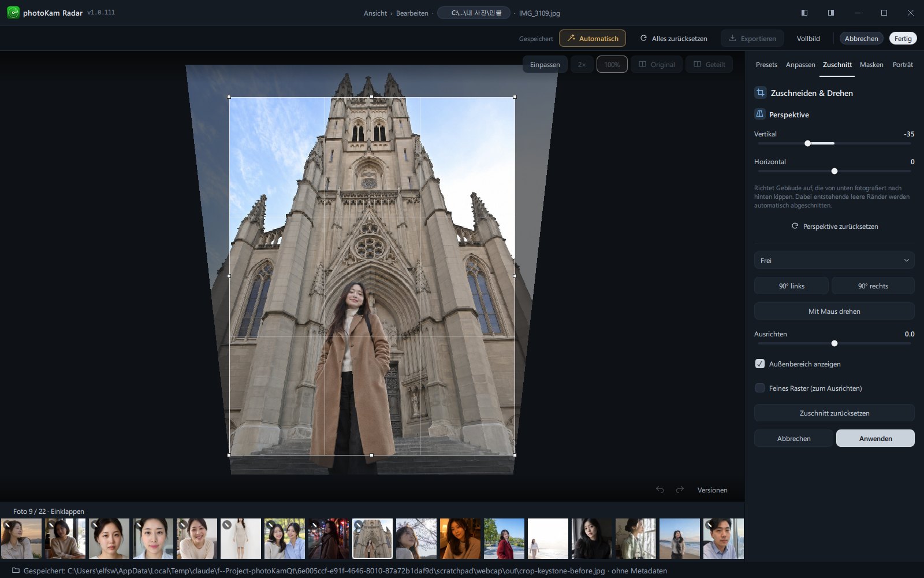Uncheck Außenbereich anzeigen
The image size is (924, 578).
[760, 364]
